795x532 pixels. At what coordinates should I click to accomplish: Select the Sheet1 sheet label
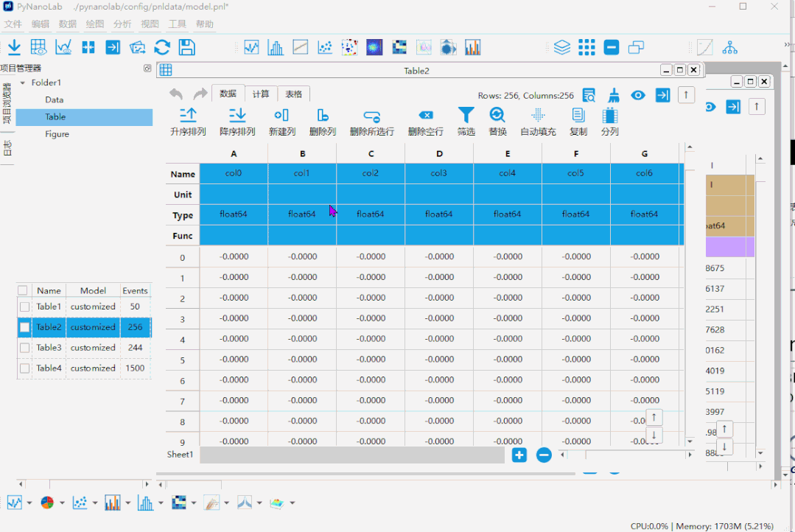[180, 455]
